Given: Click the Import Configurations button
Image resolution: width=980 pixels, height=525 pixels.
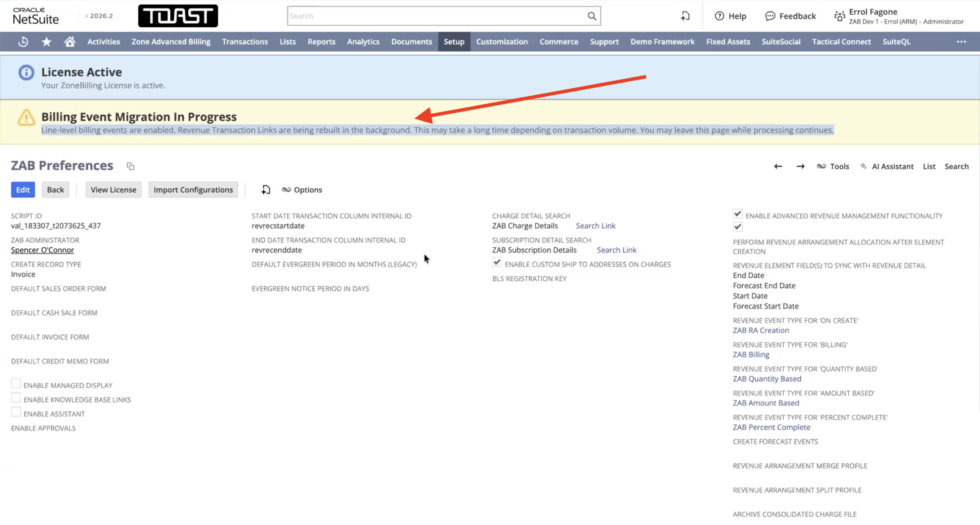Looking at the screenshot, I should point(193,190).
